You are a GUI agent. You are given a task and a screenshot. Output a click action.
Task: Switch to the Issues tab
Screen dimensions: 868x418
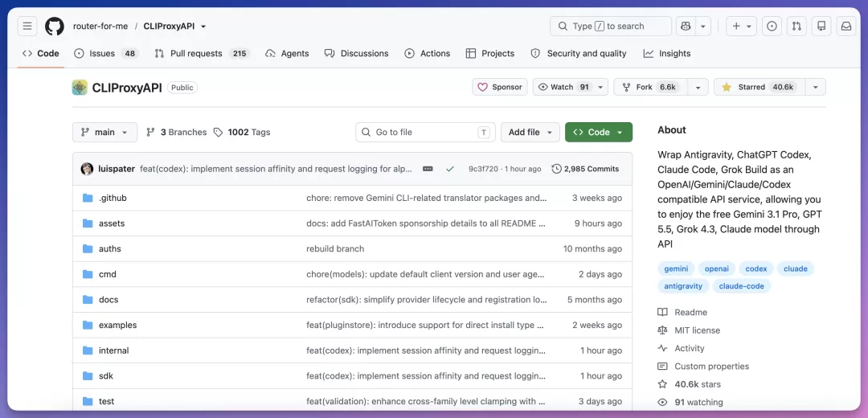coord(106,54)
